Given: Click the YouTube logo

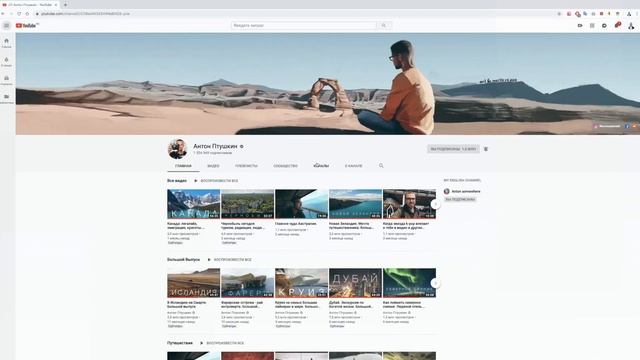Looking at the screenshot, I should (27, 25).
